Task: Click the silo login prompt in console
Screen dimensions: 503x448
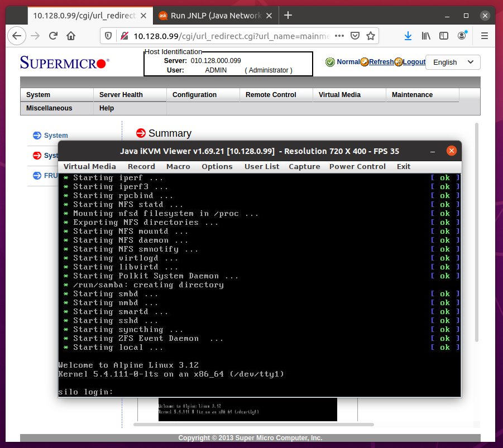Action: 85,392
